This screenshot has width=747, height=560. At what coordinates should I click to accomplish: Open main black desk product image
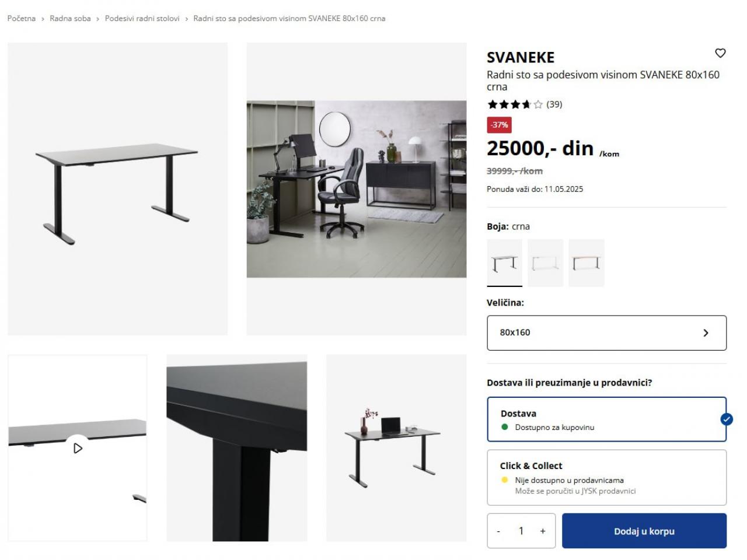(118, 189)
